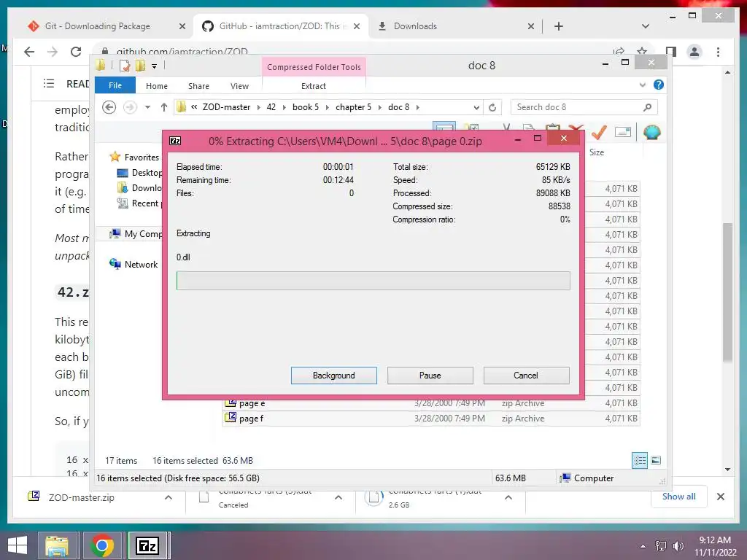Switch to Chrome Downloads tab

tap(415, 26)
